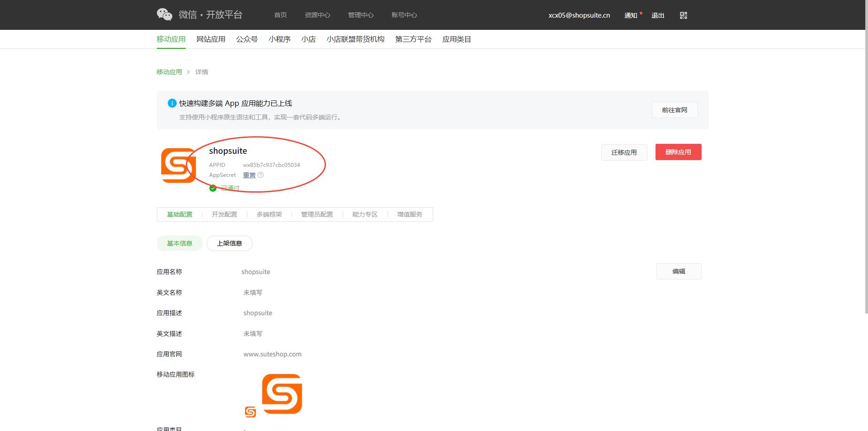Click 移动应用 breadcrumb link
This screenshot has width=868, height=431.
click(169, 72)
